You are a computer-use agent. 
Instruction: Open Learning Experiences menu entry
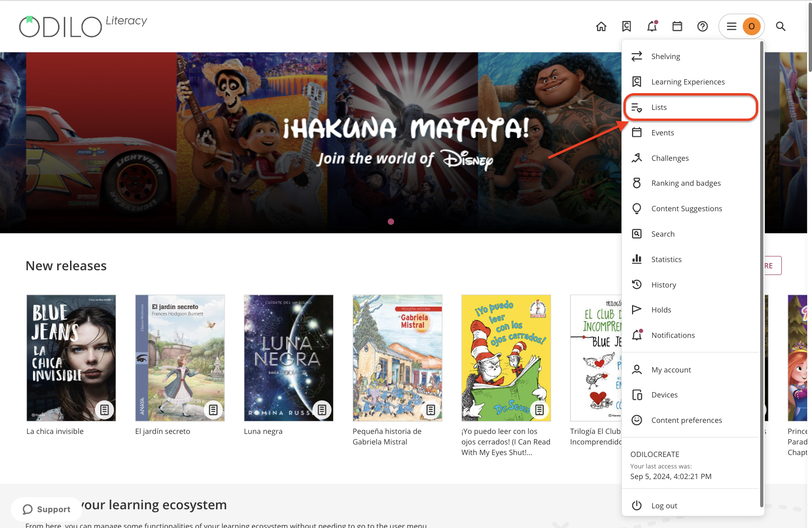691,82
